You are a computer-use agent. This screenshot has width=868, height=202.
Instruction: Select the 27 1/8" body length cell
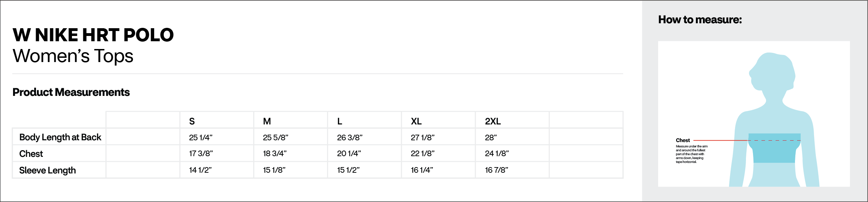click(423, 137)
